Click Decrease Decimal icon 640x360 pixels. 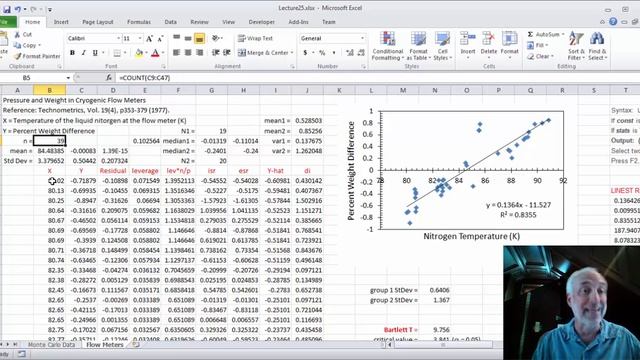(361, 53)
